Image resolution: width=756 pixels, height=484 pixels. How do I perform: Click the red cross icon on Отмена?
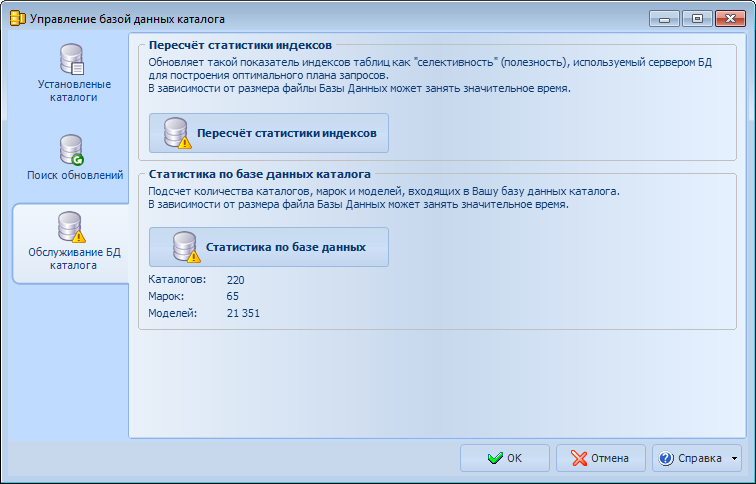click(579, 458)
